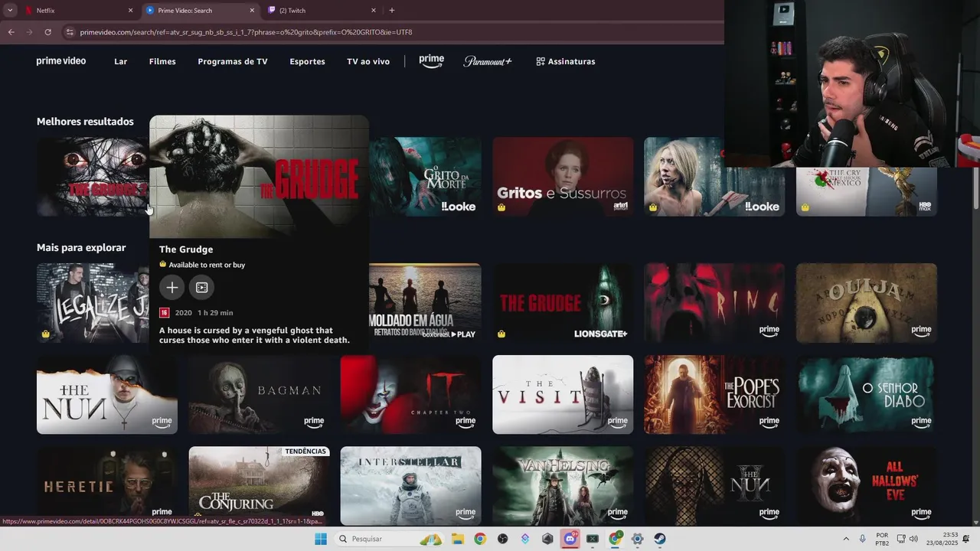Image resolution: width=980 pixels, height=551 pixels.
Task: Open The Visit thumbnail
Action: (x=563, y=395)
